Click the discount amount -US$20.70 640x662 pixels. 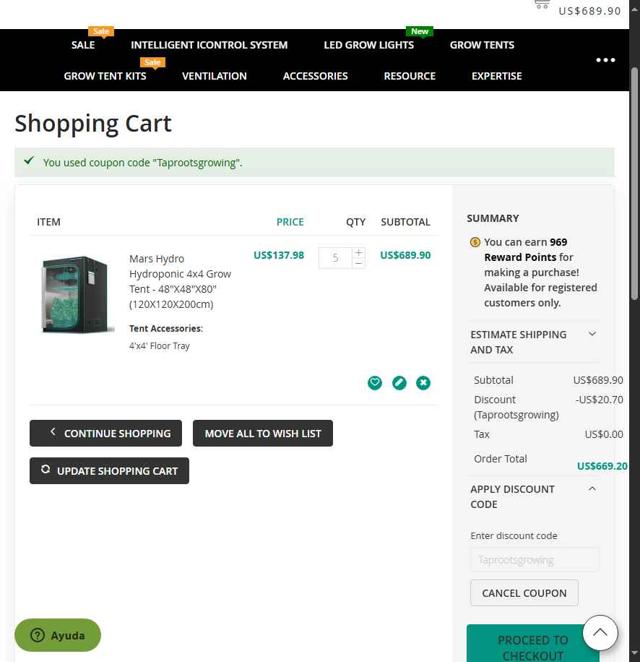coord(599,399)
